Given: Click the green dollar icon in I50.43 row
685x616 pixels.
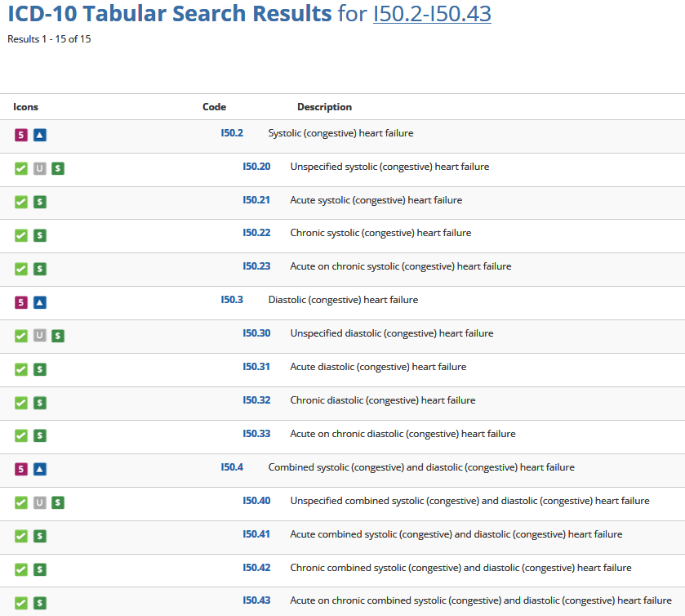Looking at the screenshot, I should point(40,603).
